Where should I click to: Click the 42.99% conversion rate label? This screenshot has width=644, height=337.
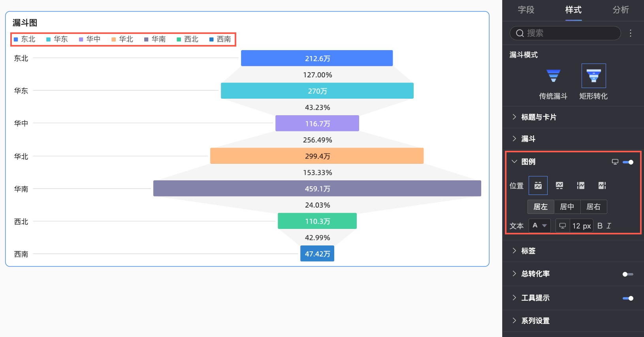(318, 238)
